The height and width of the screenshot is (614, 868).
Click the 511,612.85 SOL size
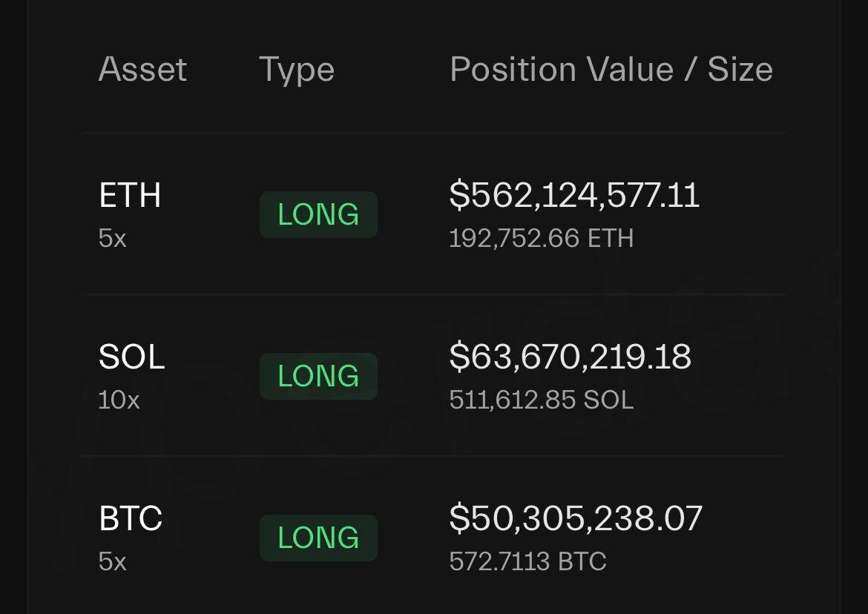(542, 400)
